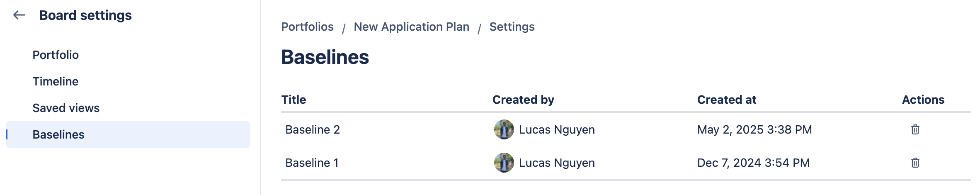
Task: Click the Created by column header
Action: [x=523, y=100]
